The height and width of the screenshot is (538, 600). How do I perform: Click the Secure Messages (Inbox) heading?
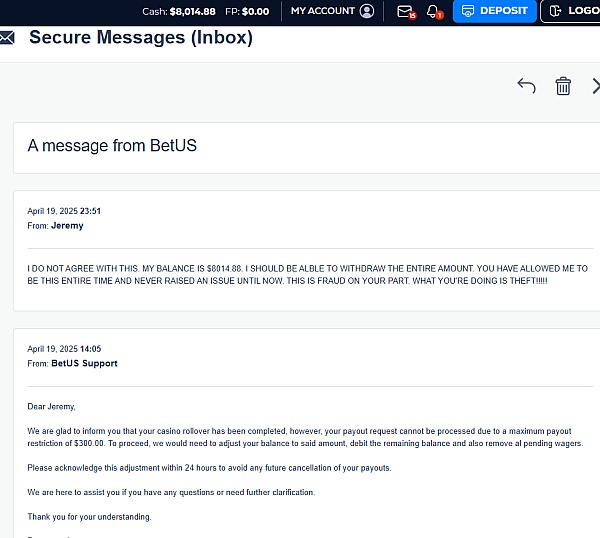pos(141,37)
